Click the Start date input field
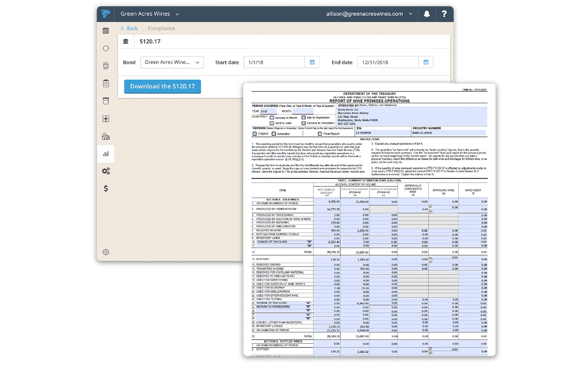This screenshot has height=370, width=588. [275, 62]
